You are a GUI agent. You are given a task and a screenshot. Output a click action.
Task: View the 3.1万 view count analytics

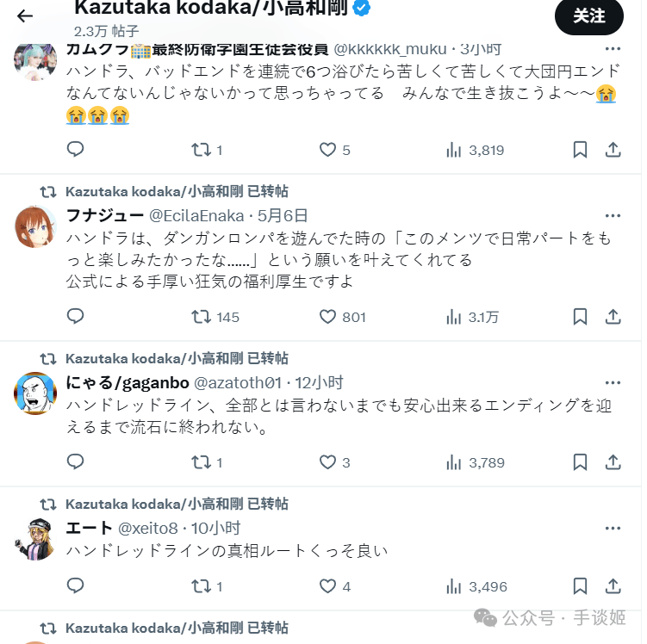(x=472, y=317)
